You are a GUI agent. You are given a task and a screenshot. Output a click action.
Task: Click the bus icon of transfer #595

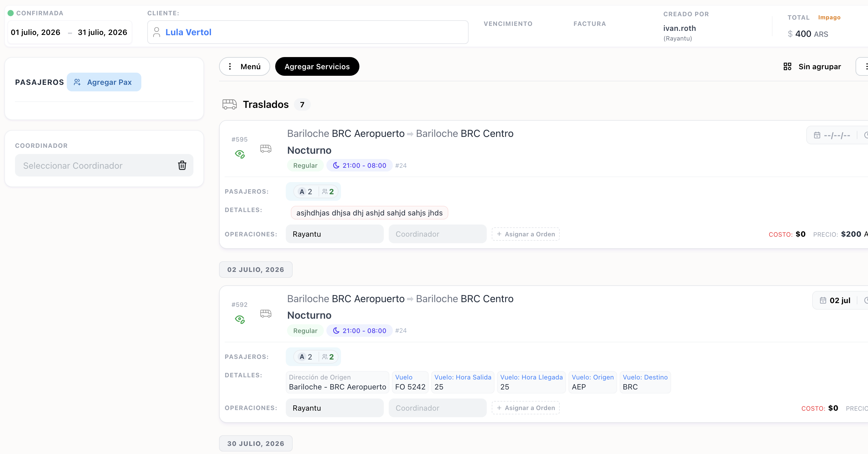[266, 148]
